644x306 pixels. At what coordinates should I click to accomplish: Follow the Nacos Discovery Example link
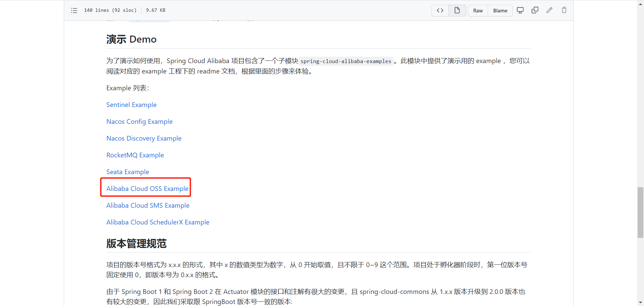(x=144, y=138)
